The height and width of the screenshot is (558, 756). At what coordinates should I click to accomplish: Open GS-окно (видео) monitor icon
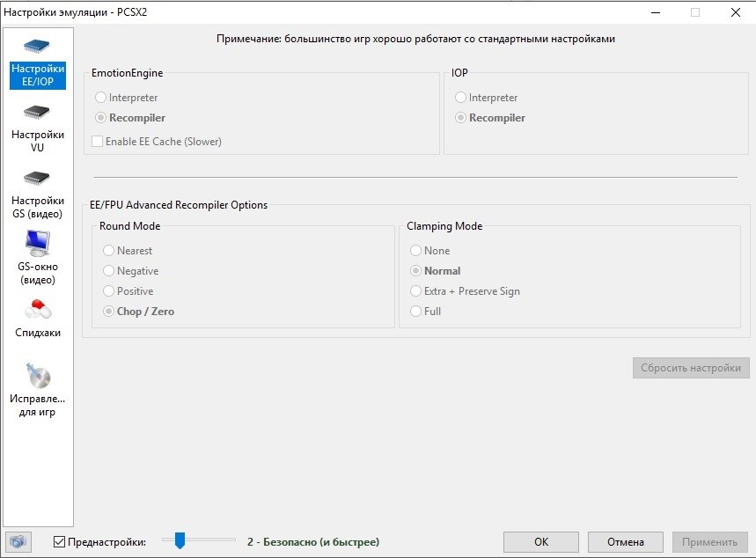tap(37, 242)
